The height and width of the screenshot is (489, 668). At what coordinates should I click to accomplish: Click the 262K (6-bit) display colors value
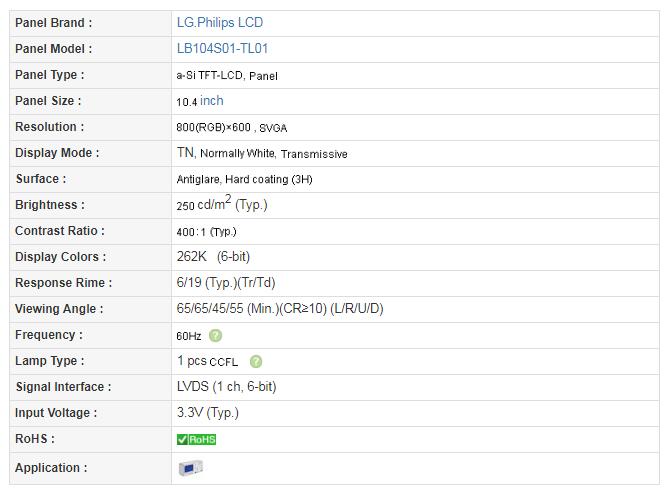212,257
